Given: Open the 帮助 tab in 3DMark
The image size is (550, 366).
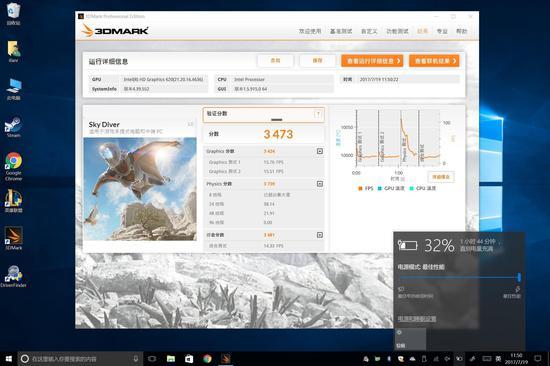Looking at the screenshot, I should [x=461, y=31].
